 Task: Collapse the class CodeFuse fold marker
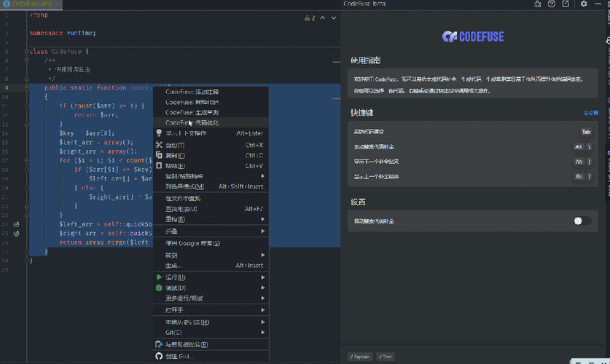pos(27,51)
